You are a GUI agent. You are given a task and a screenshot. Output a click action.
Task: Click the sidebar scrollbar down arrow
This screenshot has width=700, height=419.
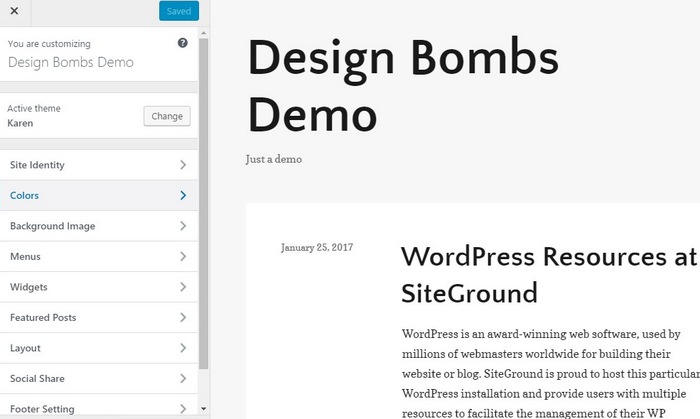(204, 408)
